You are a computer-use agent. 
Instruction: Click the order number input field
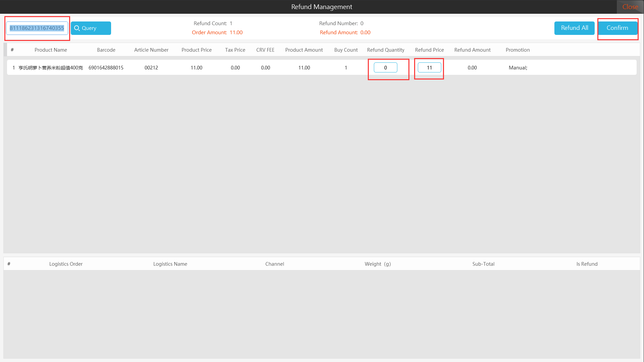[x=37, y=28]
